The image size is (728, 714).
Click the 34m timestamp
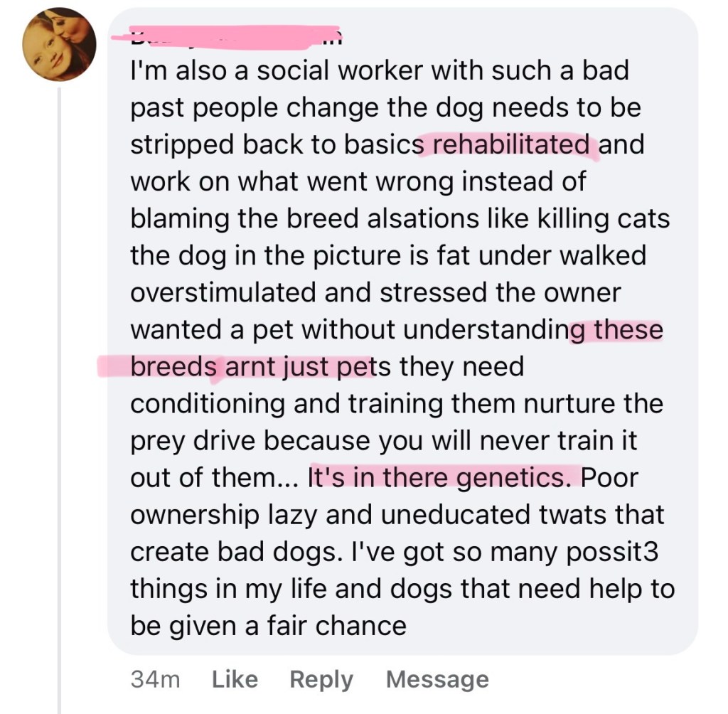155,679
